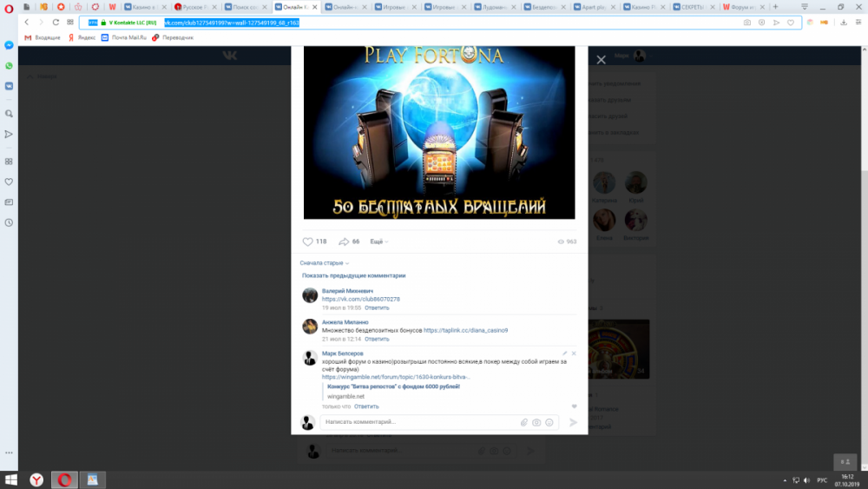Open the downloads toolbar icon
868x489 pixels.
pyautogui.click(x=843, y=23)
